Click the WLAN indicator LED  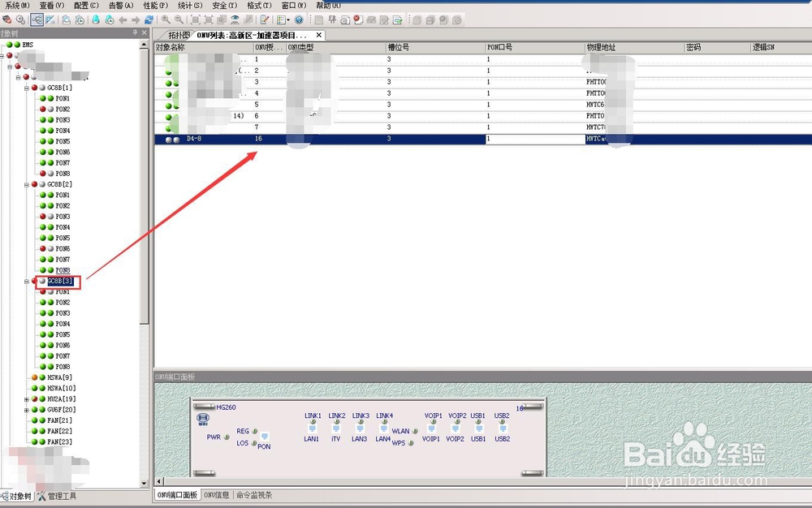pyautogui.click(x=415, y=431)
